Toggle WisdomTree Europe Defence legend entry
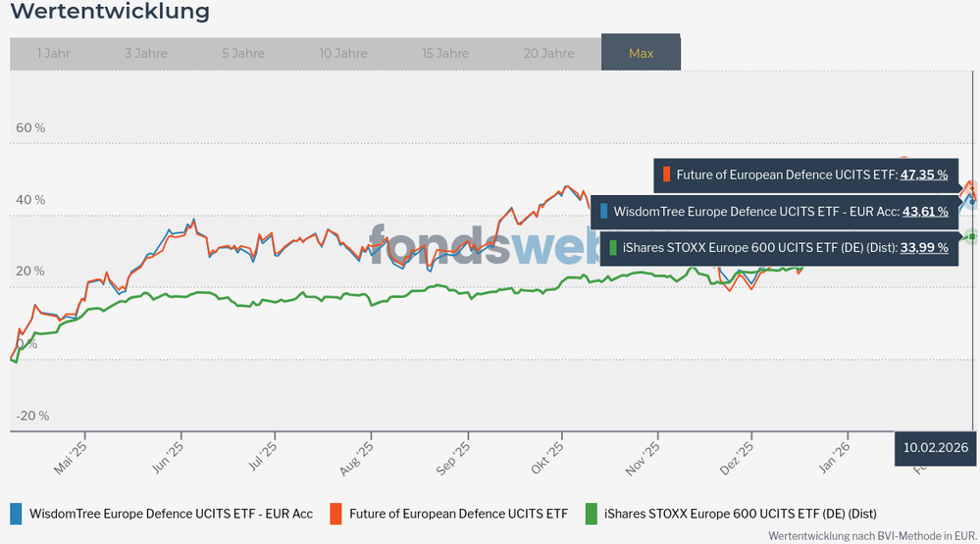This screenshot has height=544, width=980. point(161,514)
